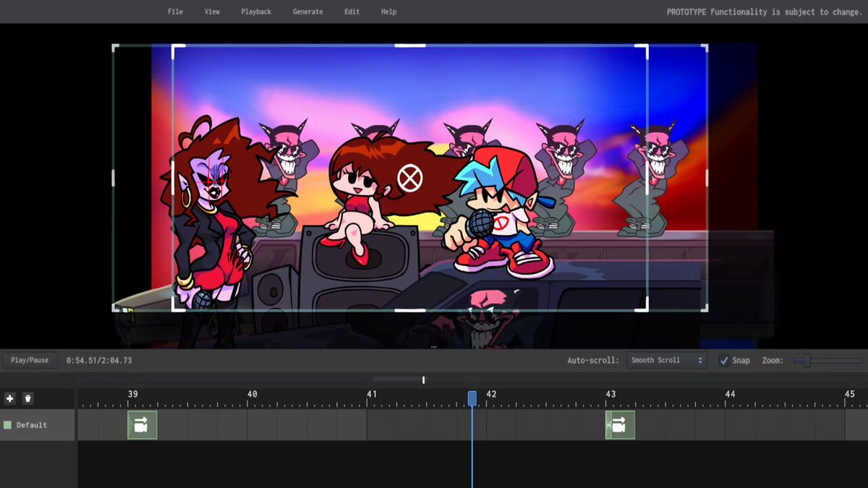Select the Default layer row
Screen dimensions: 868x488
click(x=38, y=425)
